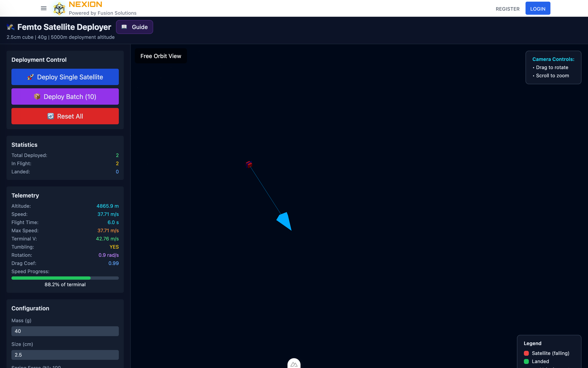Viewport: 588px width, 368px height.
Task: Click 'Powered by Fusion Solutions' text
Action: [102, 13]
